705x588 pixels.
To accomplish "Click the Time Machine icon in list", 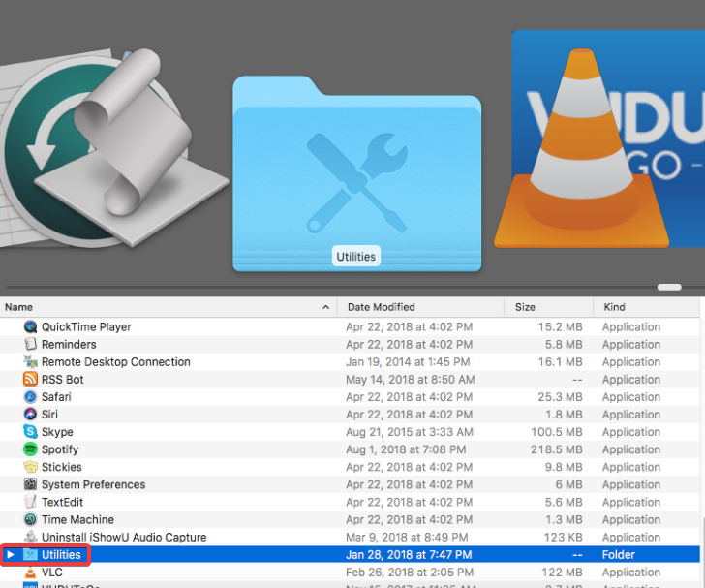I will (30, 520).
